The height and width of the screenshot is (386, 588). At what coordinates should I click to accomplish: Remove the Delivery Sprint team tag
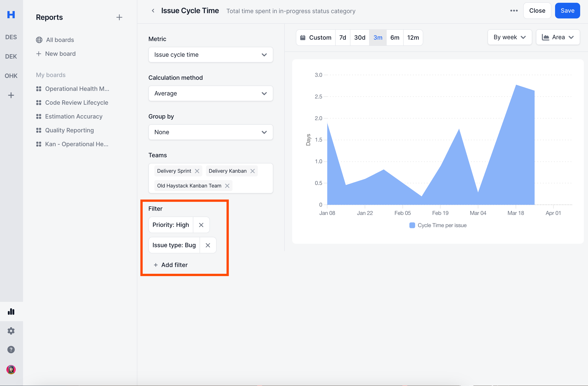(x=197, y=171)
